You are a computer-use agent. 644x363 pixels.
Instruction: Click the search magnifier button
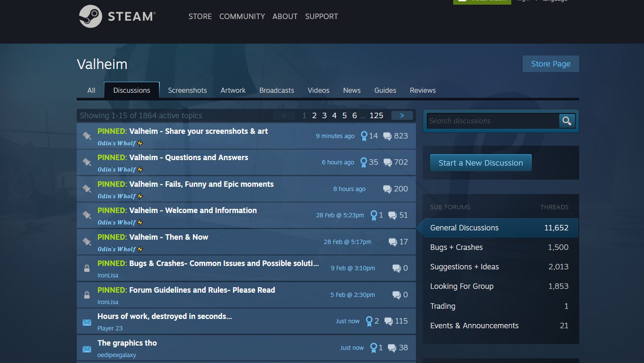coord(567,121)
